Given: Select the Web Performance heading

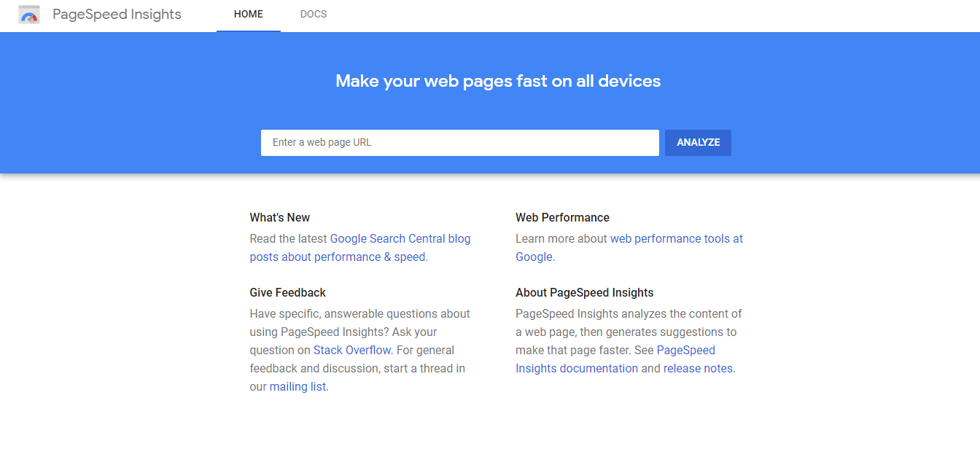Looking at the screenshot, I should (x=562, y=217).
